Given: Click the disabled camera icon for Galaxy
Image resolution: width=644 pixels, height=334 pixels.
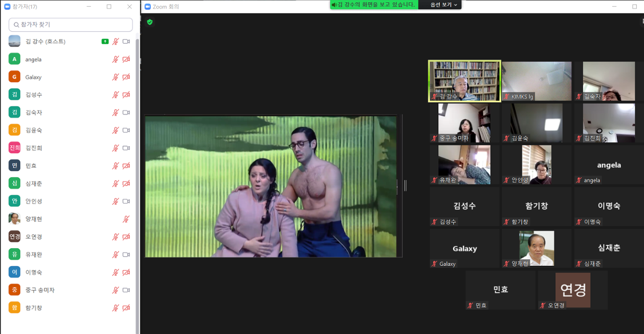Looking at the screenshot, I should pyautogui.click(x=126, y=77).
